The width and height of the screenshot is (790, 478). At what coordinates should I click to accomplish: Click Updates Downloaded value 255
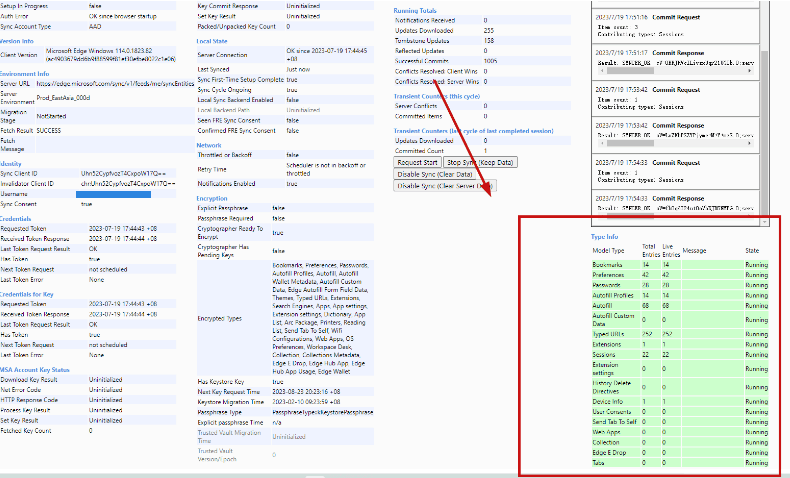pyautogui.click(x=489, y=31)
